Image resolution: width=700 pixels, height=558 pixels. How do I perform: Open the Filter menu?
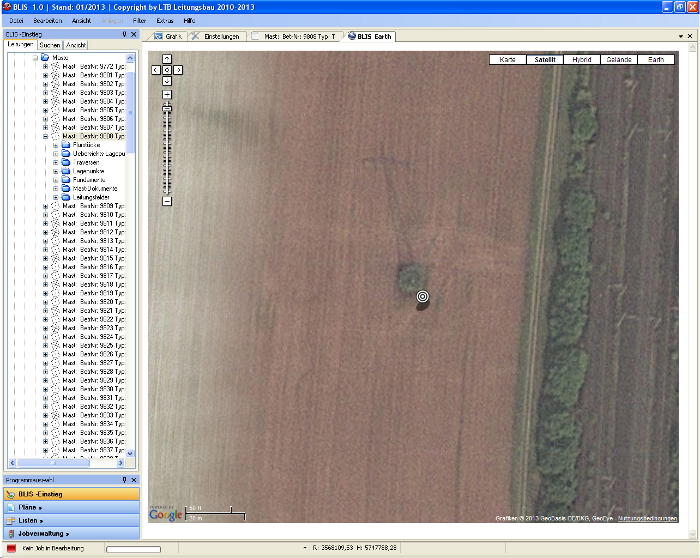[x=139, y=21]
